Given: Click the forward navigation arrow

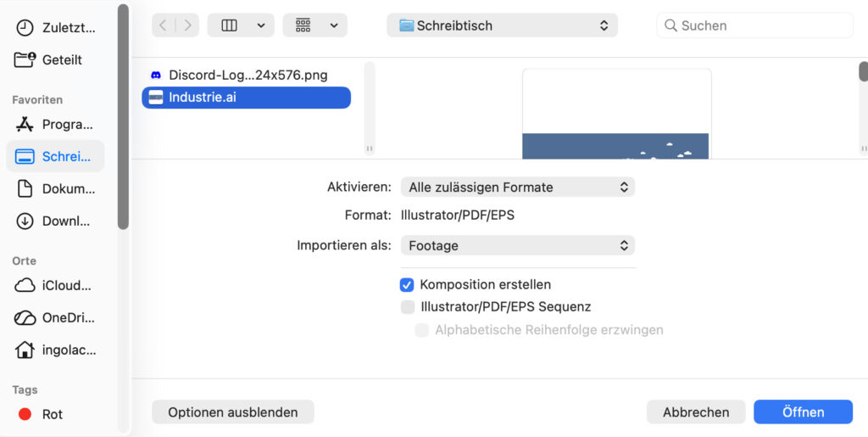Looking at the screenshot, I should [187, 25].
